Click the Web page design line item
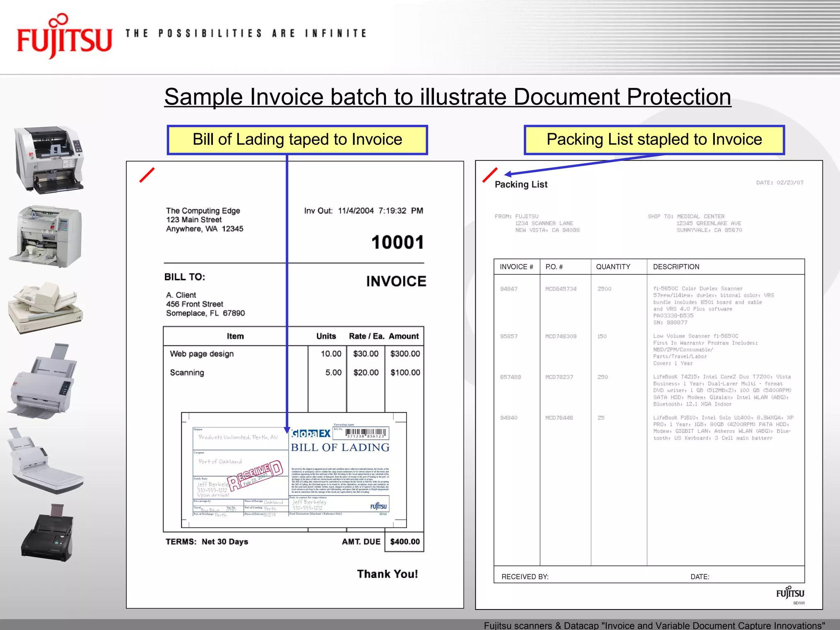 point(202,354)
